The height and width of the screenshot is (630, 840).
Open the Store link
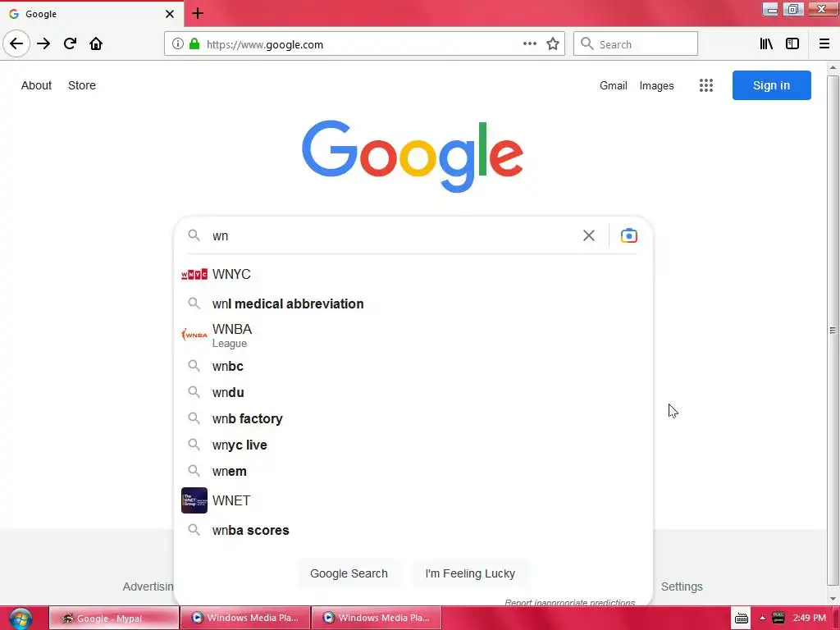[x=82, y=85]
